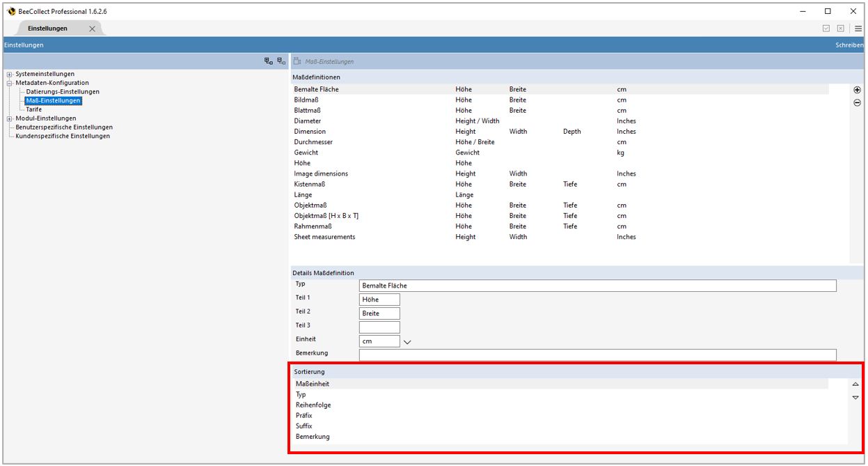Collapse the Metadaten-Konfiguration tree node
868x466 pixels.
click(10, 83)
